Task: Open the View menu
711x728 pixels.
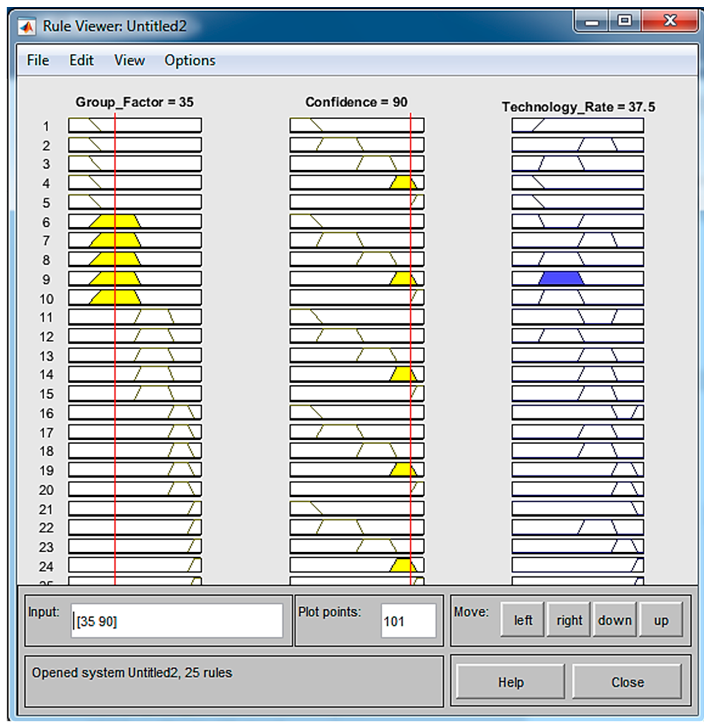Action: (x=129, y=60)
